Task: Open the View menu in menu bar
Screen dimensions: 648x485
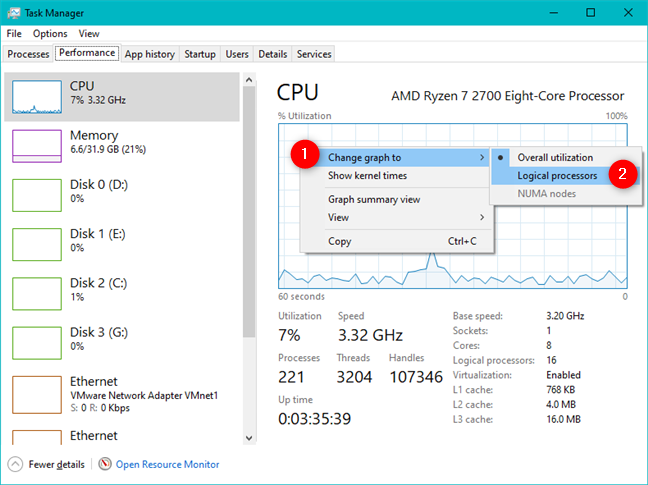Action: coord(89,33)
